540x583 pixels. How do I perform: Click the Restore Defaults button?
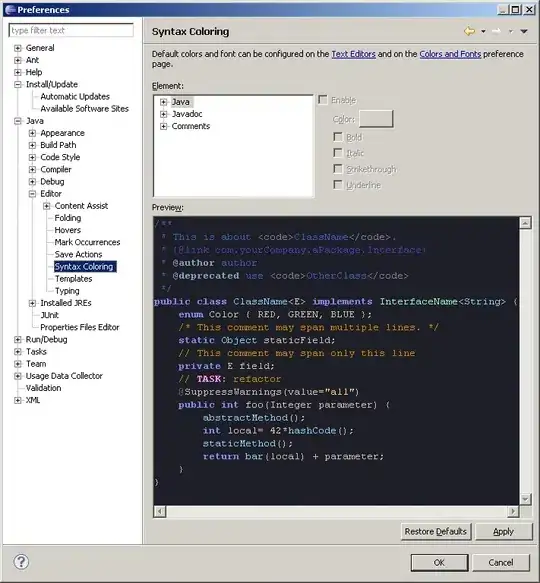click(435, 531)
